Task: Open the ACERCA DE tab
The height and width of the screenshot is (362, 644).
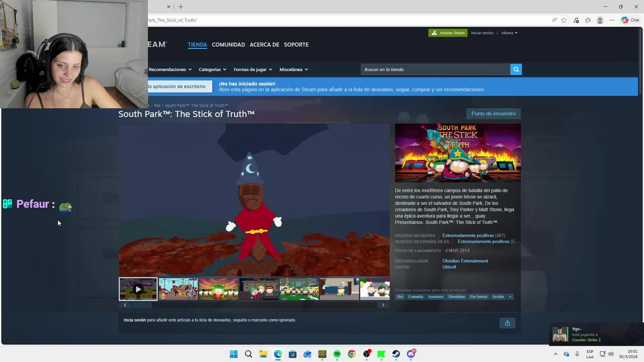Action: (x=264, y=45)
